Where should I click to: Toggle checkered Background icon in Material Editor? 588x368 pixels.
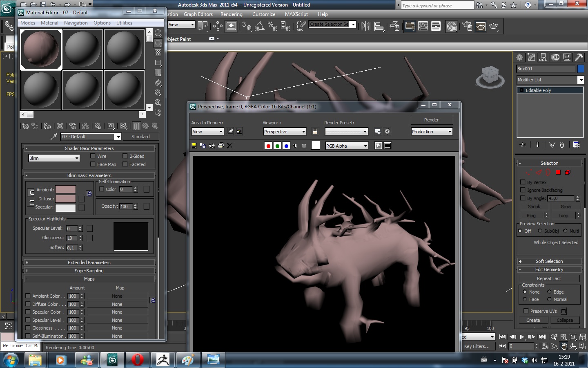coord(158,53)
